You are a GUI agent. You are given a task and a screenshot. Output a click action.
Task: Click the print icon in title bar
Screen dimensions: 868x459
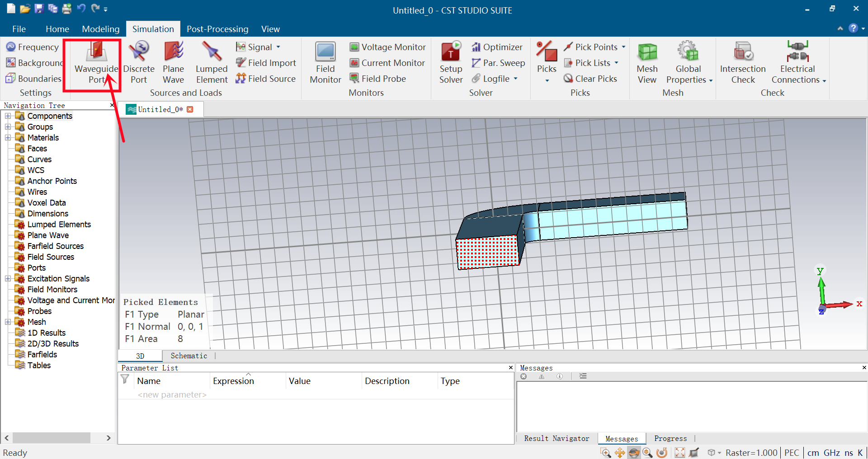click(67, 9)
